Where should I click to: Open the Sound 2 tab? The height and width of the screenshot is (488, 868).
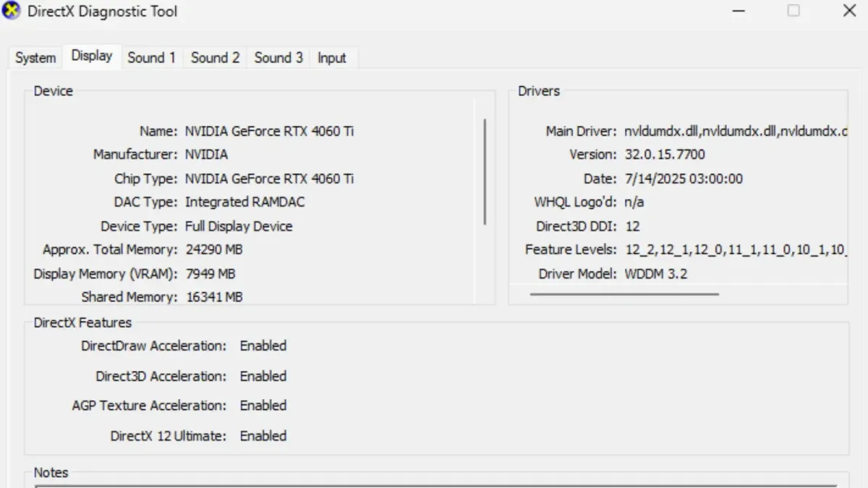(x=215, y=58)
